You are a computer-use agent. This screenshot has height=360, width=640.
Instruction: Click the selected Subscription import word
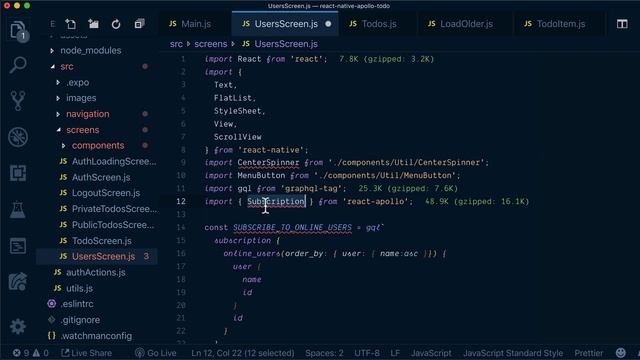point(276,202)
